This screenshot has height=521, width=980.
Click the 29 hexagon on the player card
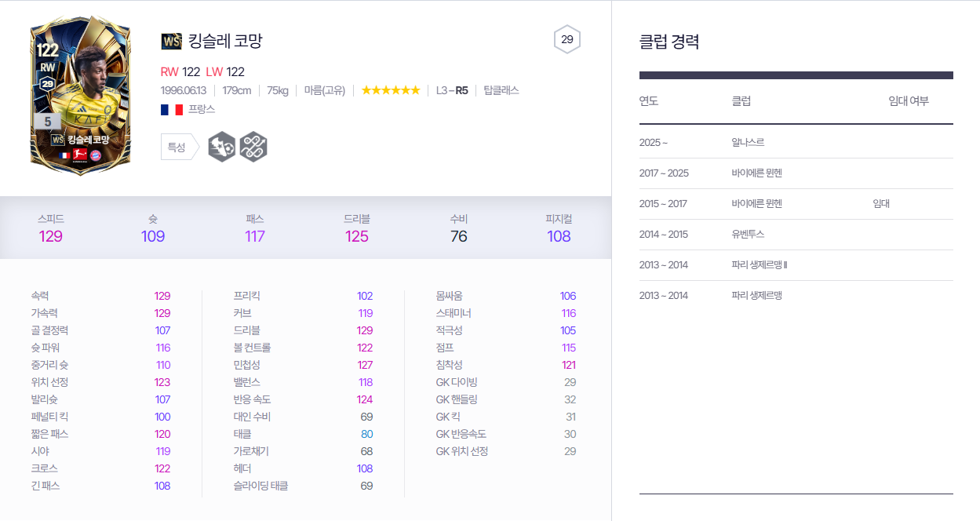(47, 84)
